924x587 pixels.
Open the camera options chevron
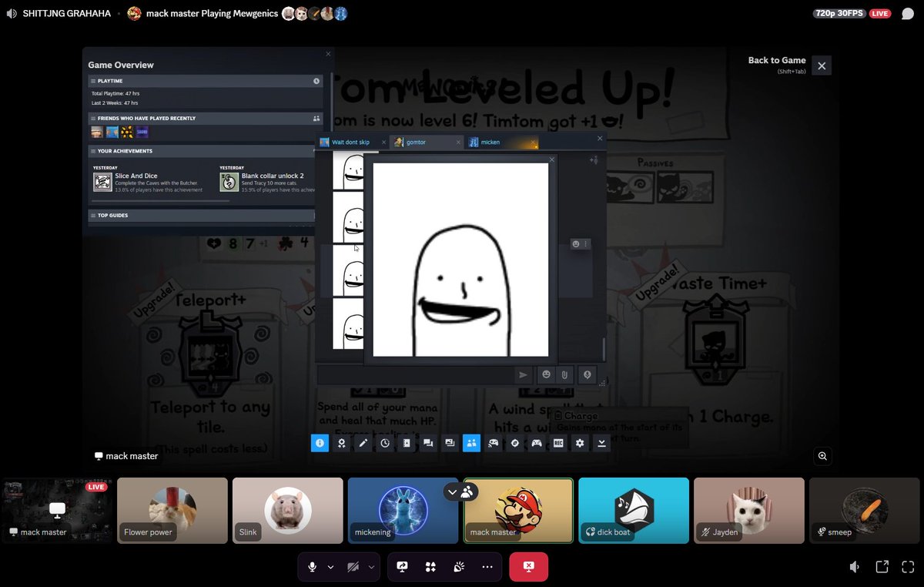click(x=371, y=566)
